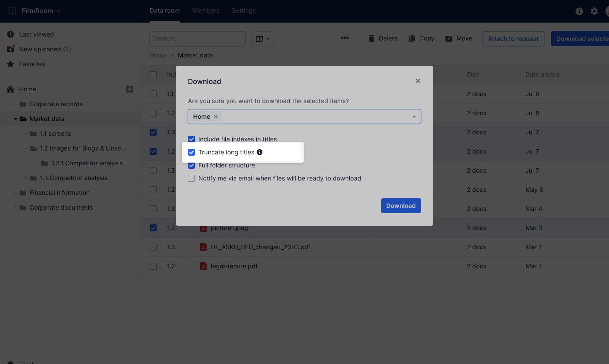The image size is (609, 364).
Task: Open the file DF_ASKD_UED_changed_2393.pdf
Action: point(261,247)
